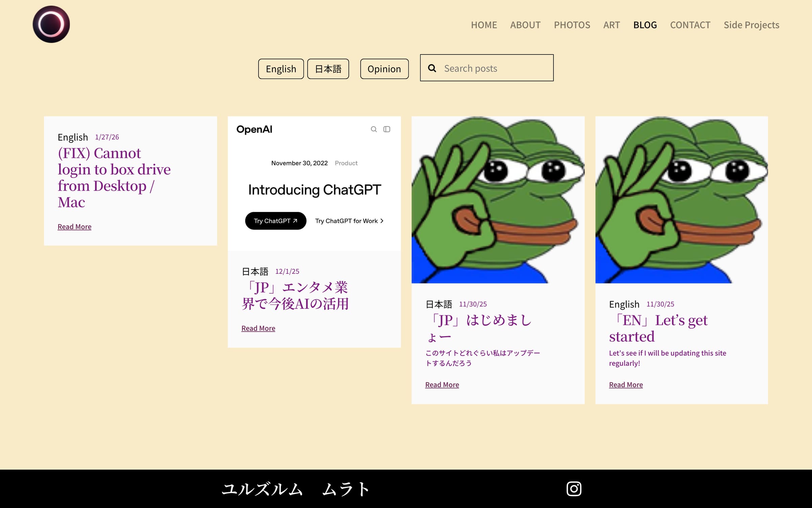Image resolution: width=812 pixels, height=508 pixels.
Task: Read More on エンタメ業界 AI post
Action: click(x=258, y=328)
